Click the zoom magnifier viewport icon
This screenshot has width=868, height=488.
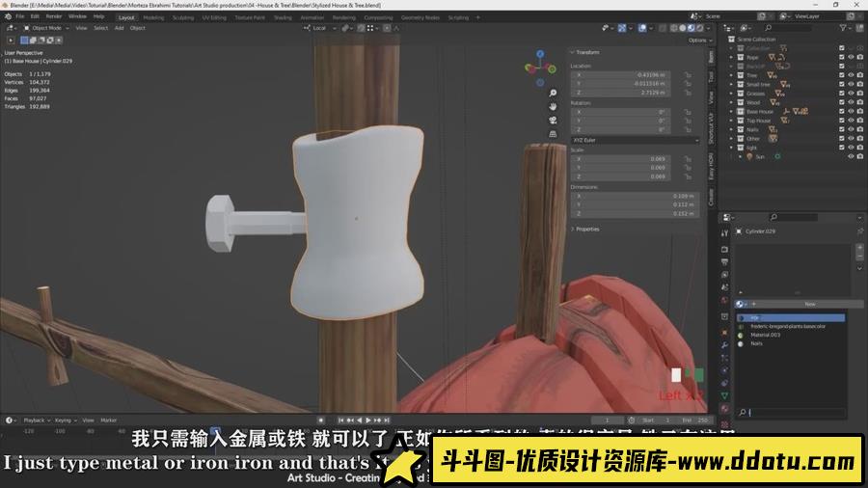coord(553,93)
